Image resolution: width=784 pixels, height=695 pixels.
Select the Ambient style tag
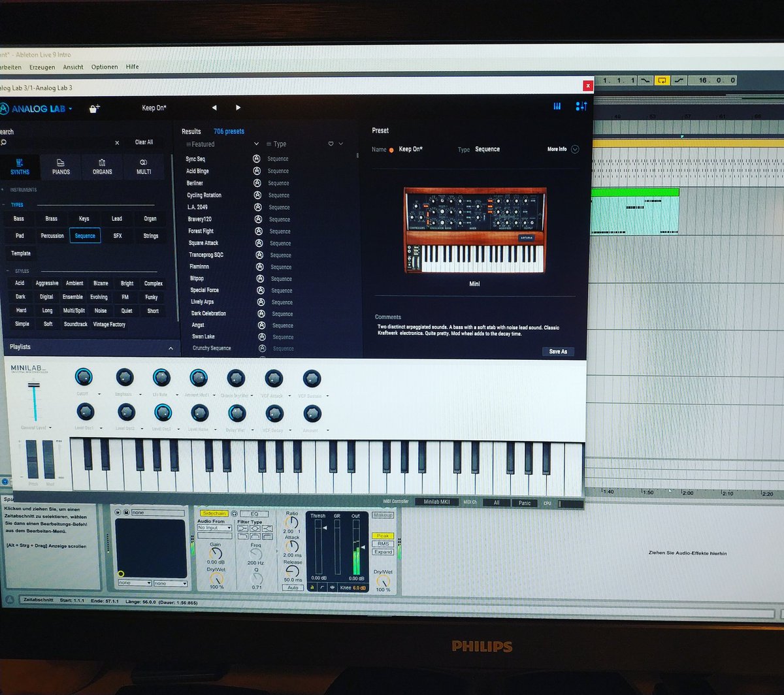click(x=74, y=283)
